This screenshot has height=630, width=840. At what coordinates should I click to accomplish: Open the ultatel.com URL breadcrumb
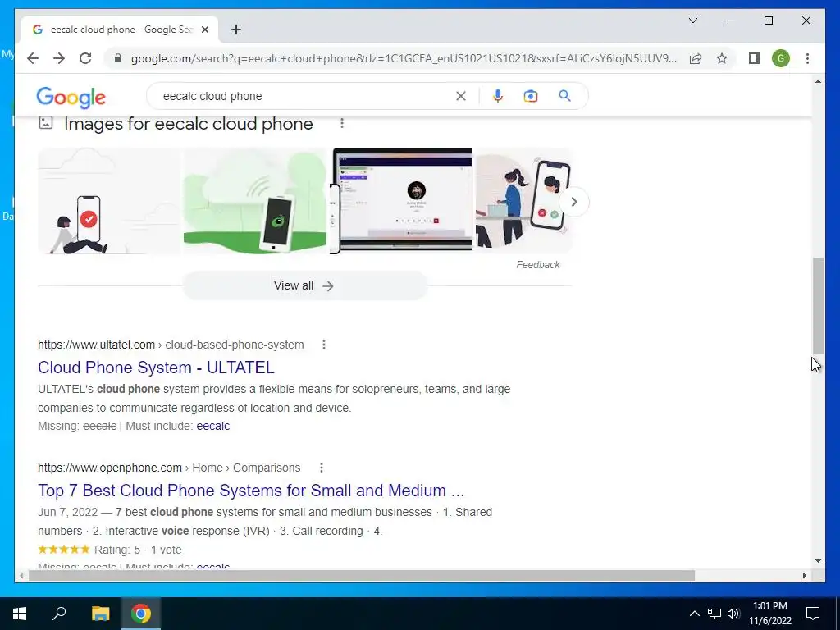pos(171,345)
